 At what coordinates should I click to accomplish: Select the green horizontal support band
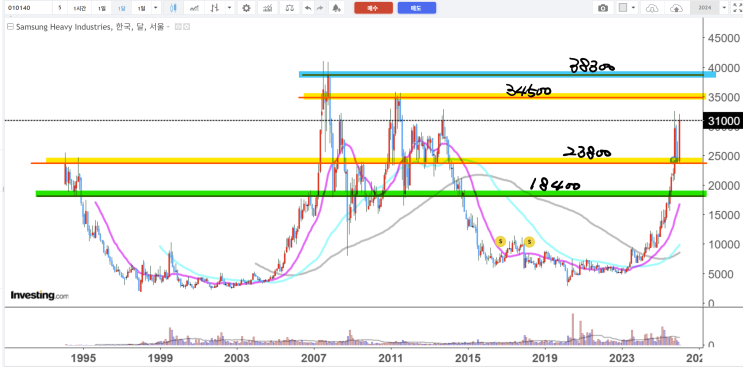371,194
